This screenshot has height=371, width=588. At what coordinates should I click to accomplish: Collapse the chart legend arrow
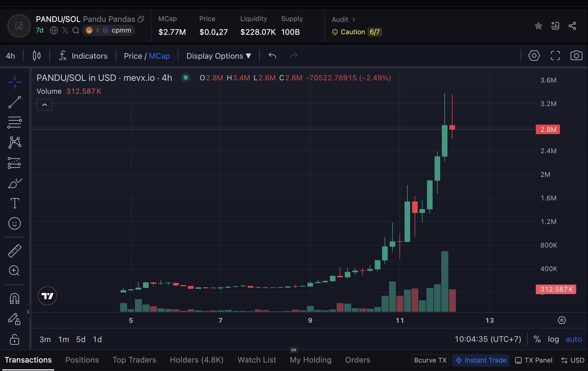(45, 105)
